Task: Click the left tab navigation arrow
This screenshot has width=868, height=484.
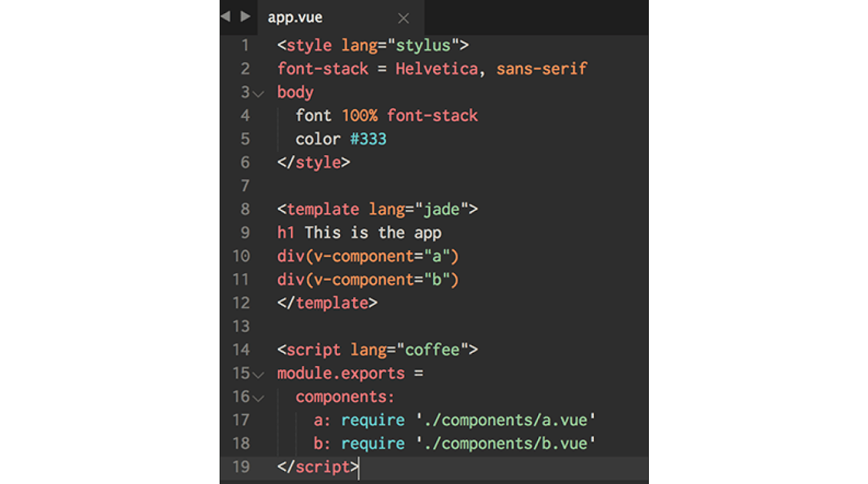Action: (x=226, y=16)
